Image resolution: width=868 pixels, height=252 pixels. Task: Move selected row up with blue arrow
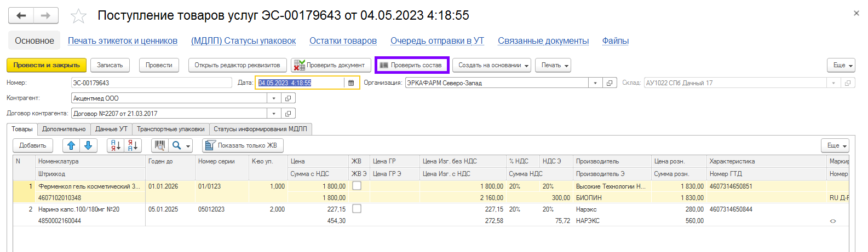(x=71, y=145)
